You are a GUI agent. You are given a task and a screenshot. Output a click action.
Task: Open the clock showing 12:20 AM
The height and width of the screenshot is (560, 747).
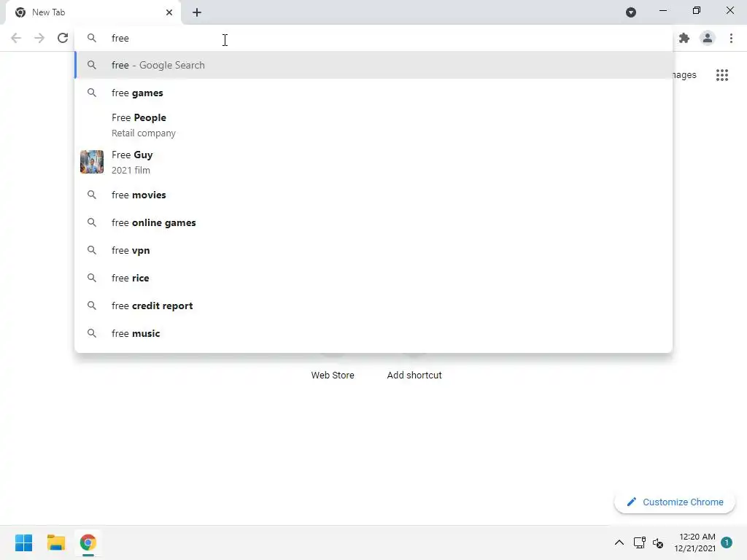694,542
